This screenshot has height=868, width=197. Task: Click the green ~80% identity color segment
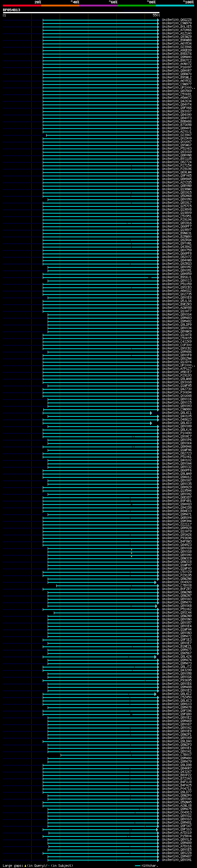[x=137, y=6]
